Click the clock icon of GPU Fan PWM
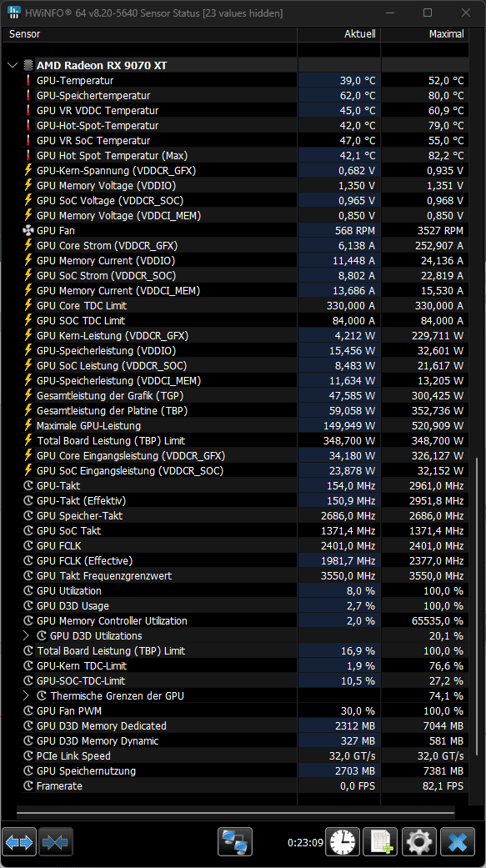This screenshot has width=486, height=868. 29,710
